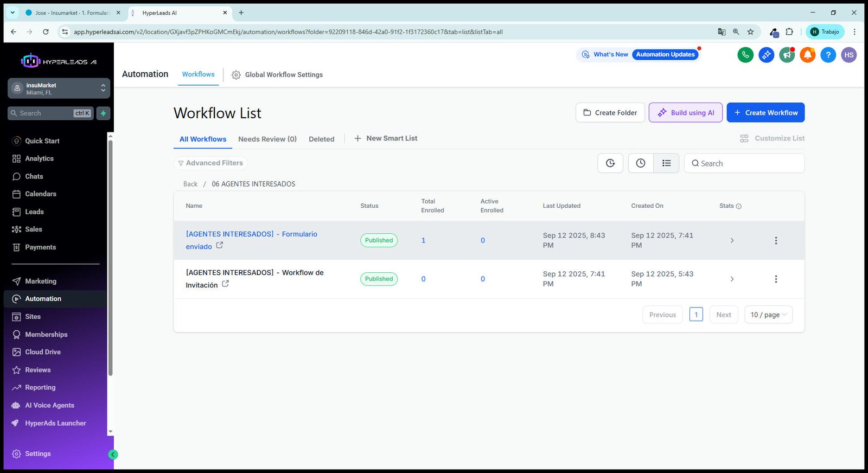This screenshot has height=473, width=868.
Task: Go Back to the parent folder
Action: click(190, 184)
